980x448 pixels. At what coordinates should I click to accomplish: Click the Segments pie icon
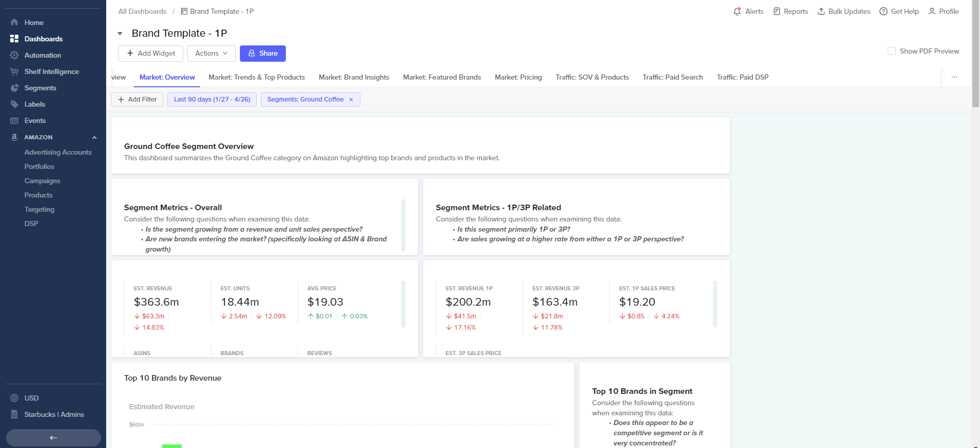14,88
